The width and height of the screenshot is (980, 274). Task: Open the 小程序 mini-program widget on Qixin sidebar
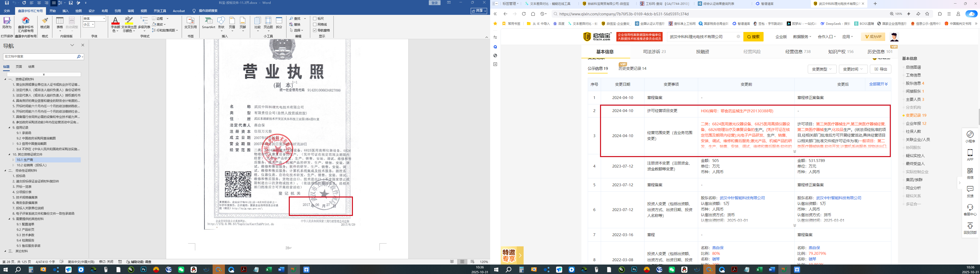(970, 137)
